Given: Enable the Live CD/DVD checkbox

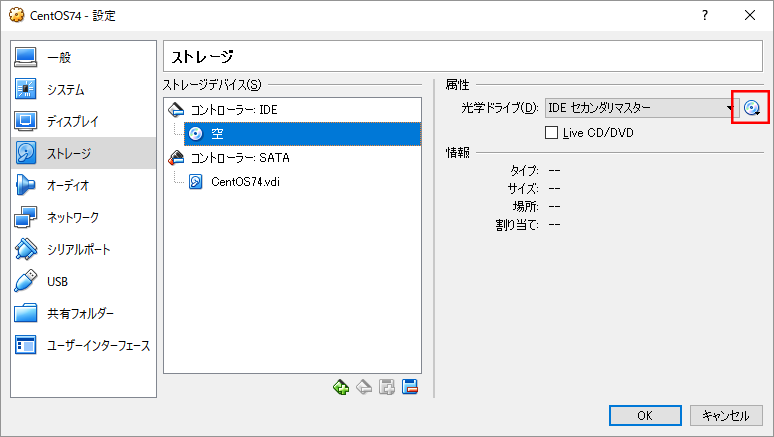Looking at the screenshot, I should click(551, 133).
